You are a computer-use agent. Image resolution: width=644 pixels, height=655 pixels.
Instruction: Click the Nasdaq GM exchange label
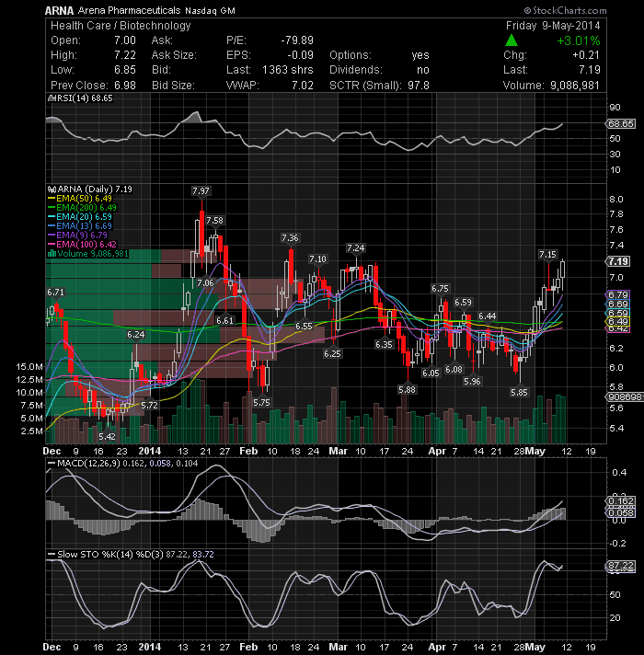[x=210, y=11]
